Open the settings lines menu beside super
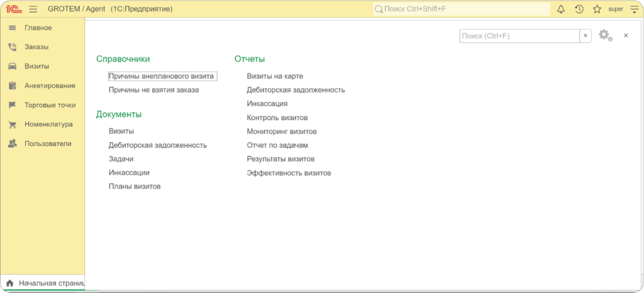Viewport: 644px width, 293px height. pos(634,9)
